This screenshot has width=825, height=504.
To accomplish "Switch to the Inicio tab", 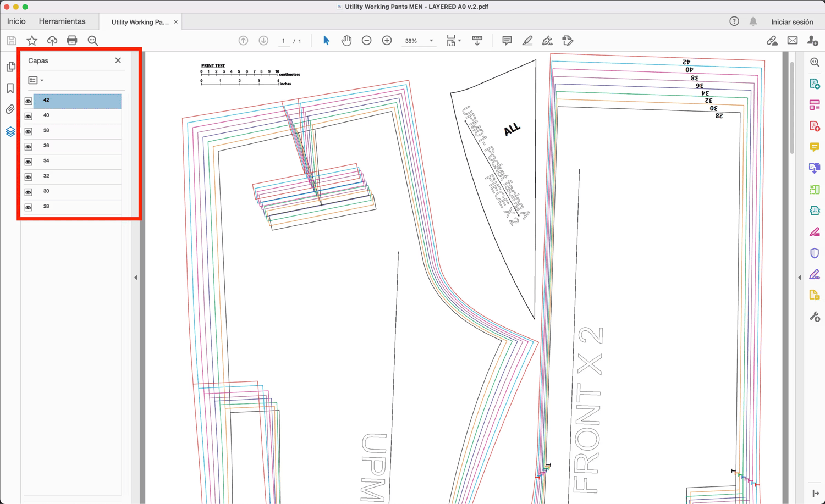I will click(x=16, y=21).
